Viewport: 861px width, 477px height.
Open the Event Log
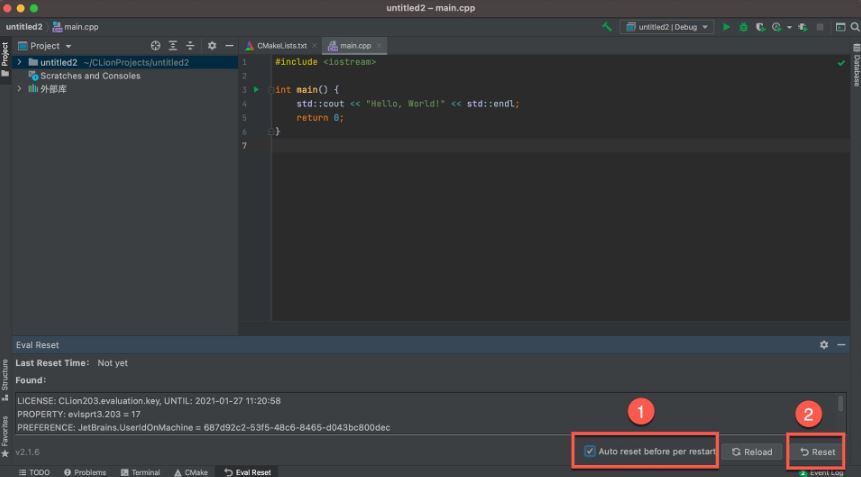821,473
